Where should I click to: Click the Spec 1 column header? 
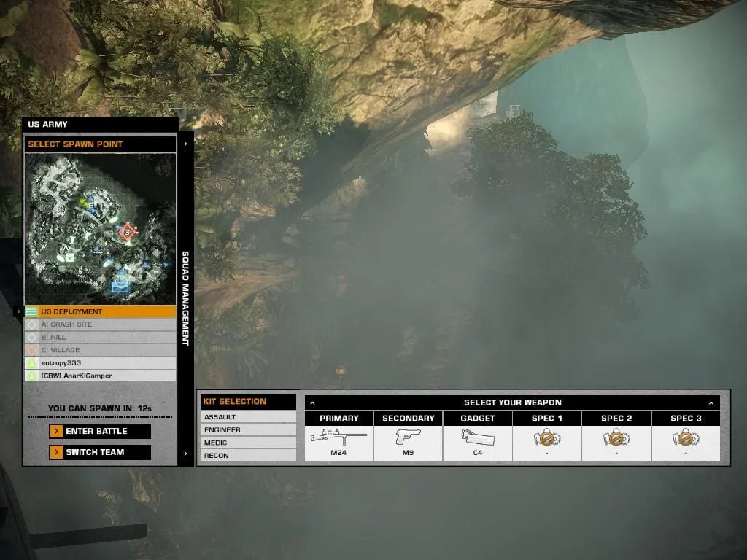[547, 418]
